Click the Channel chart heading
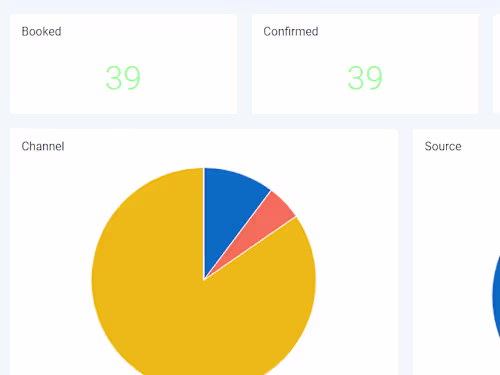Viewport: 500px width, 375px height. 43,146
